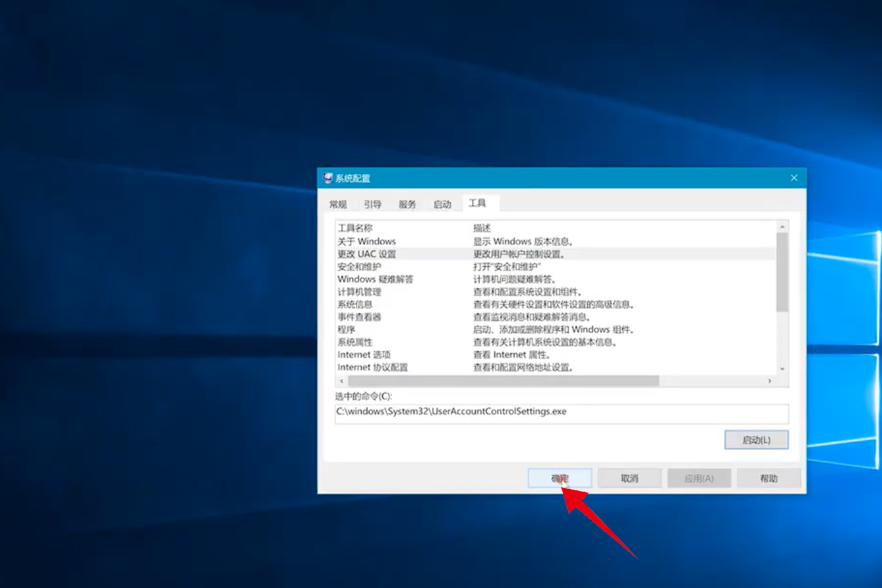Click the tool list scroll up arrow
This screenshot has width=882, height=588.
(782, 227)
